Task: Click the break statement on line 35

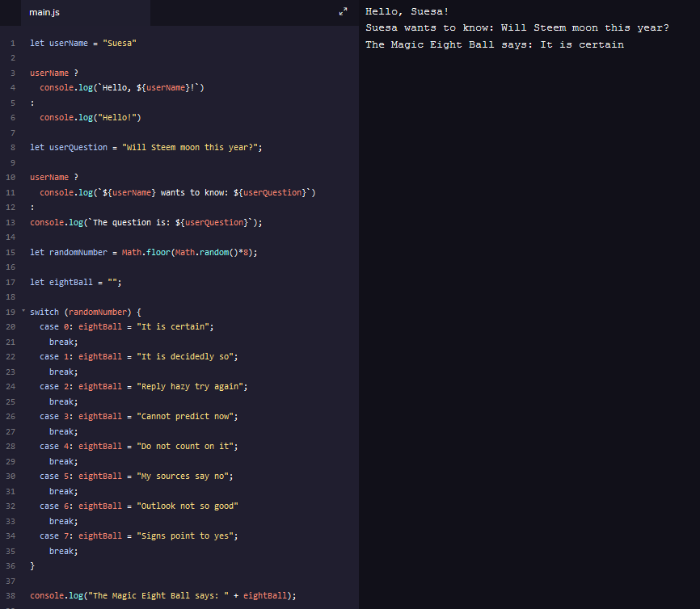Action: point(63,552)
